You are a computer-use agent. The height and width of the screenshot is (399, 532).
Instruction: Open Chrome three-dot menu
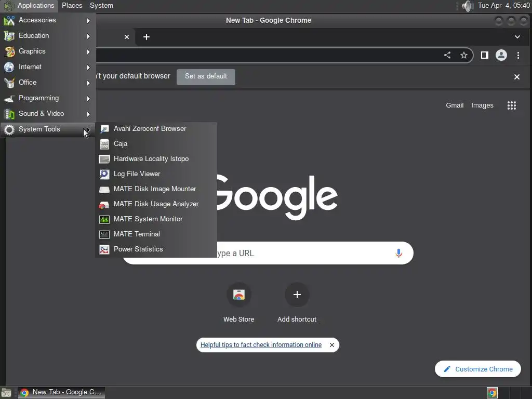(x=518, y=55)
